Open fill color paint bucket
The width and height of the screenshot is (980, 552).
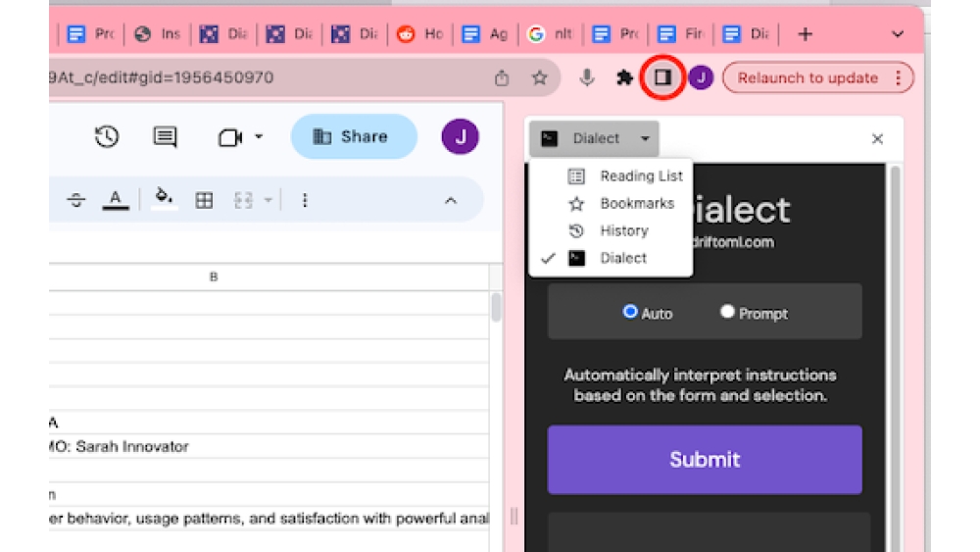pos(165,199)
